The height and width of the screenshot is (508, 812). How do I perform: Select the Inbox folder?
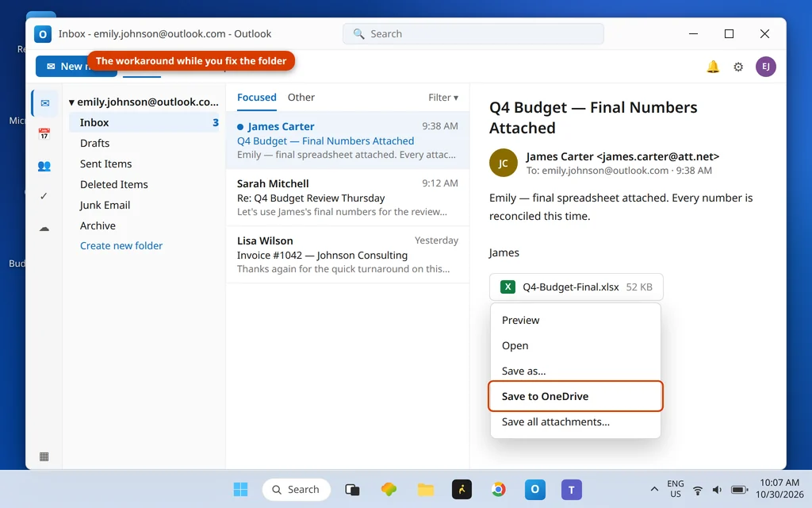point(144,122)
